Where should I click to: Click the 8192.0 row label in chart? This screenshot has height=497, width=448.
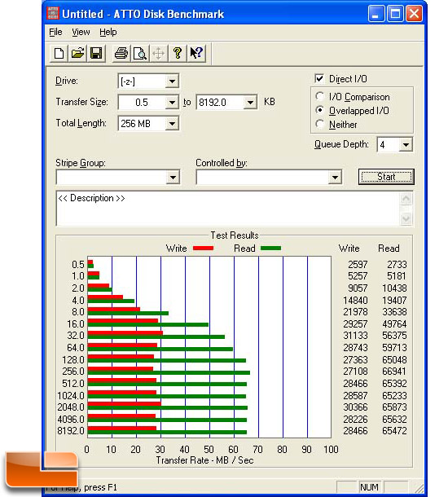tap(71, 431)
